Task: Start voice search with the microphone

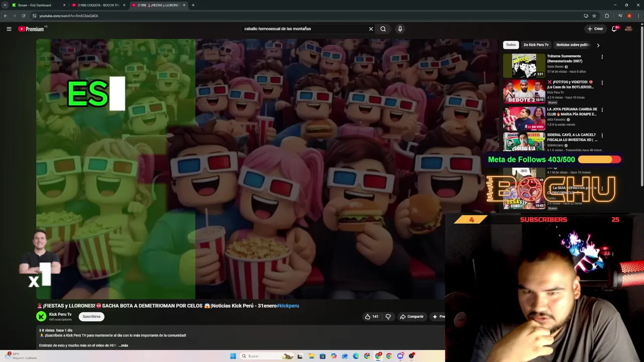Action: 400,29
